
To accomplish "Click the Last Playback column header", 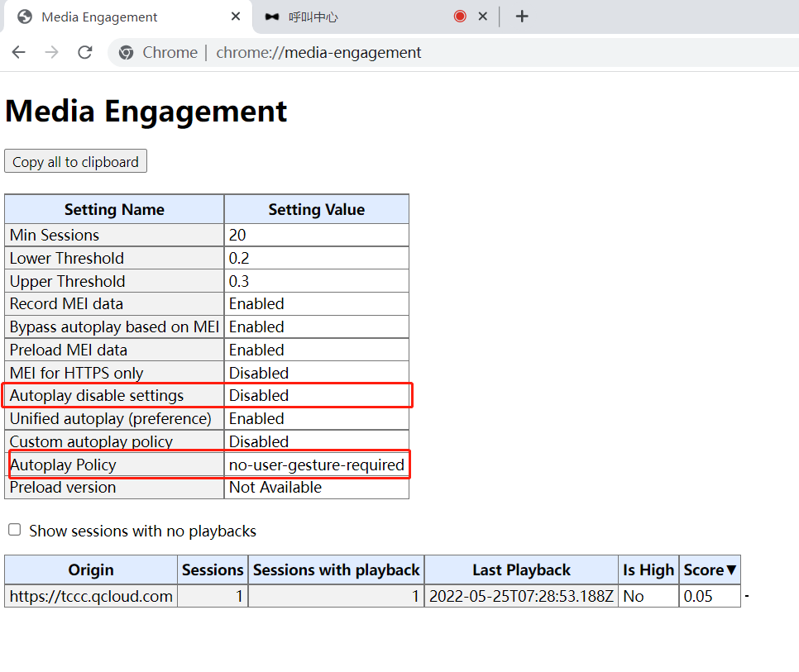I will coord(521,570).
